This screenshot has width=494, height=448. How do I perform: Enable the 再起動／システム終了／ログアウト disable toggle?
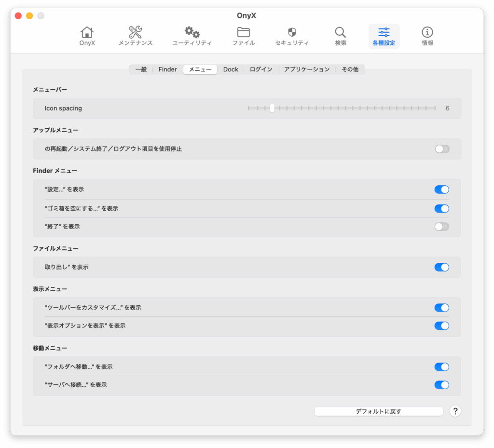(442, 149)
